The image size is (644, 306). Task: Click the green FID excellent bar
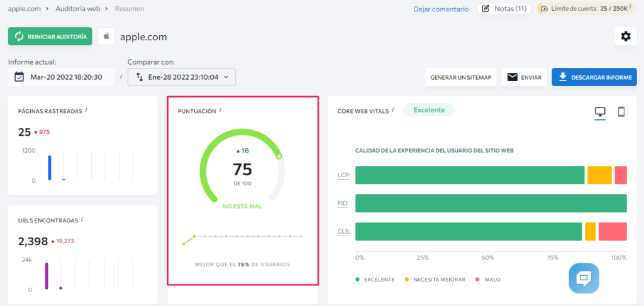click(x=491, y=204)
